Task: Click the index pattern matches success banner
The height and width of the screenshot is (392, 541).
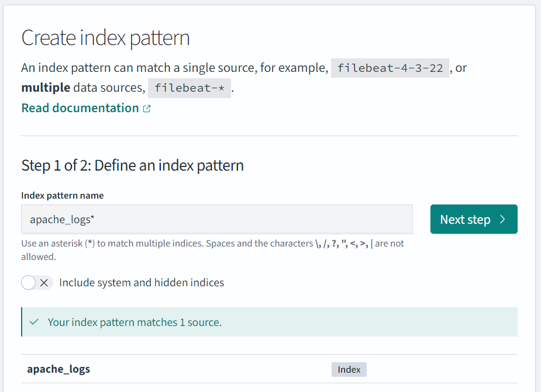Action: click(x=269, y=321)
